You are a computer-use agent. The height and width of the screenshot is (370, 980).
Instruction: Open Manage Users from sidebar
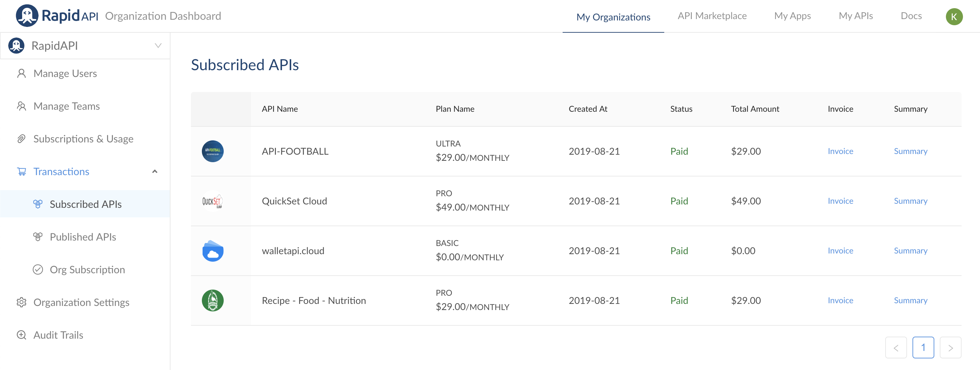(65, 73)
